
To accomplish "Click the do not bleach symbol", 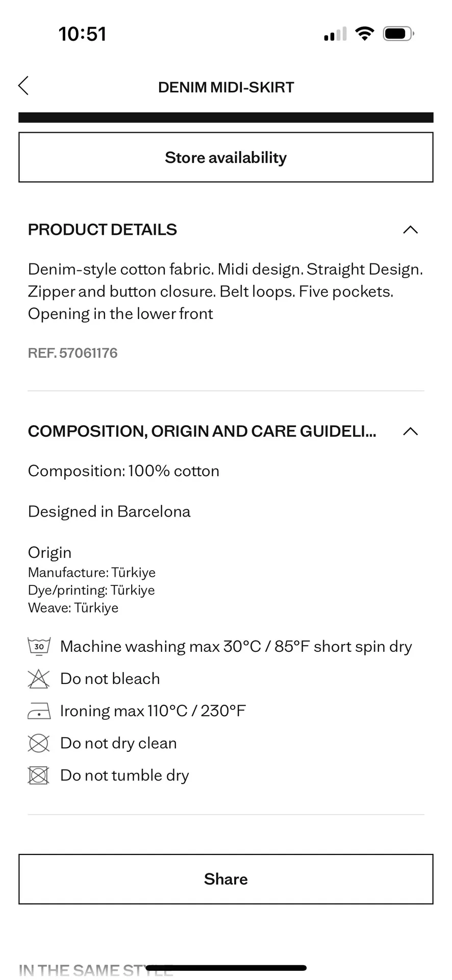I will pyautogui.click(x=39, y=679).
